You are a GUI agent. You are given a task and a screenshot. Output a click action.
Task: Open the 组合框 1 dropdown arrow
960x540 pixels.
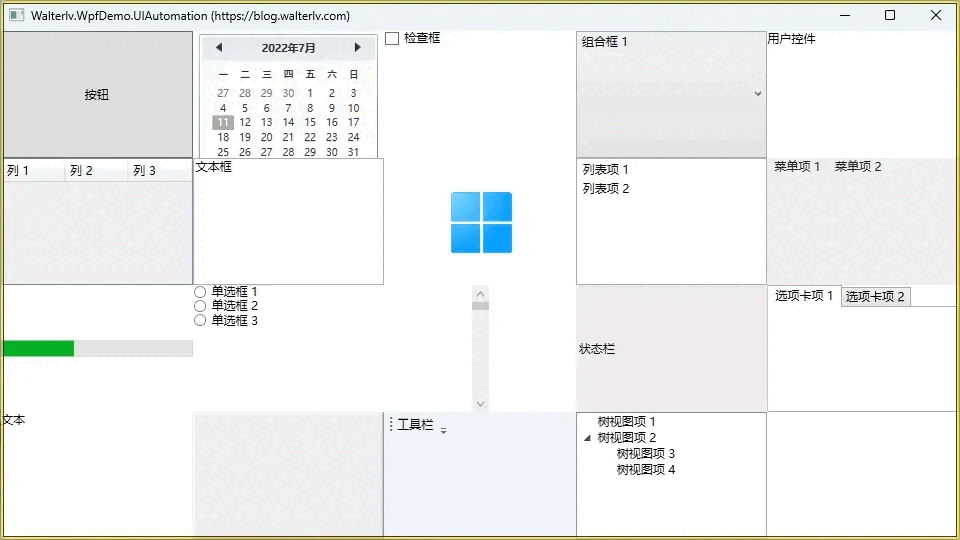pos(757,94)
